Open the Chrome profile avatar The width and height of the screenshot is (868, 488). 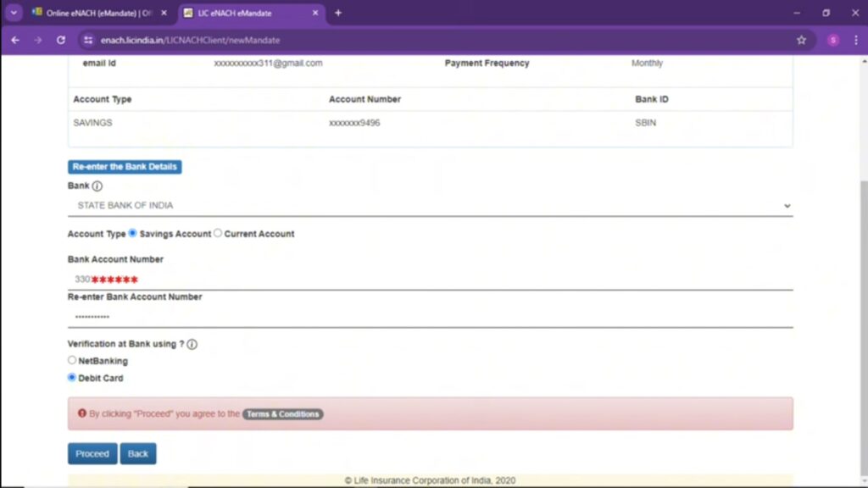pos(832,40)
